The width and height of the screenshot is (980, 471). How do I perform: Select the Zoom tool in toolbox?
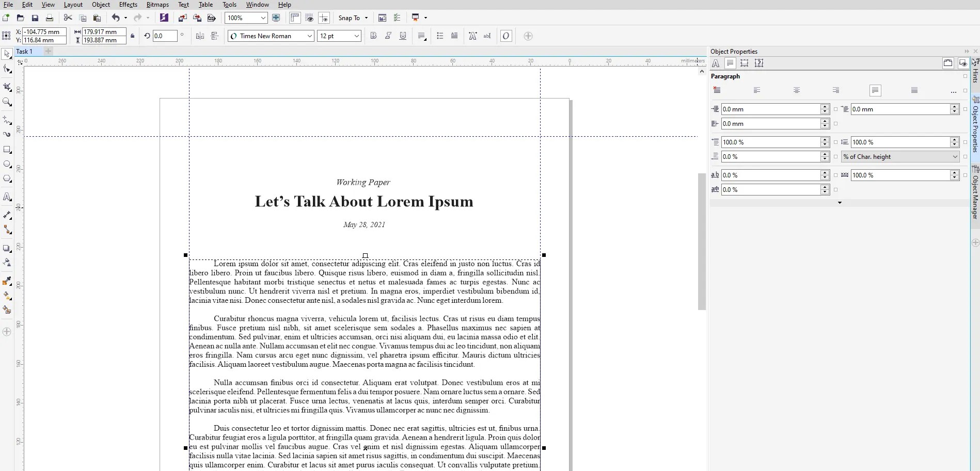[x=7, y=102]
